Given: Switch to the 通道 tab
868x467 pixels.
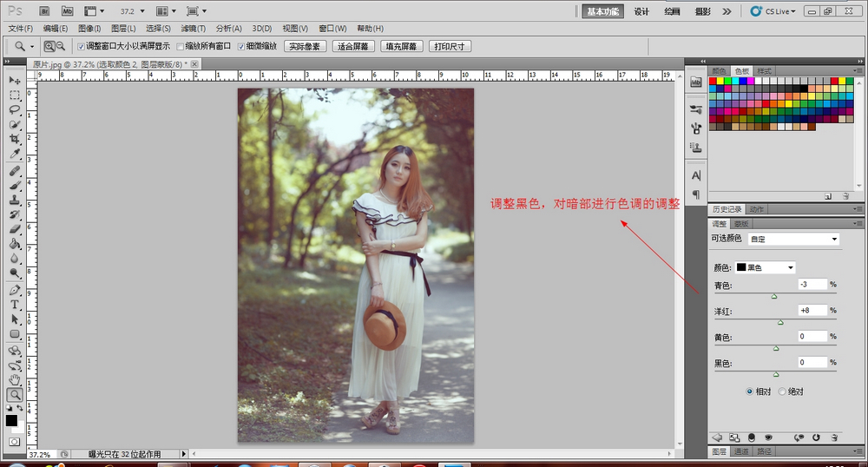Looking at the screenshot, I should point(741,451).
